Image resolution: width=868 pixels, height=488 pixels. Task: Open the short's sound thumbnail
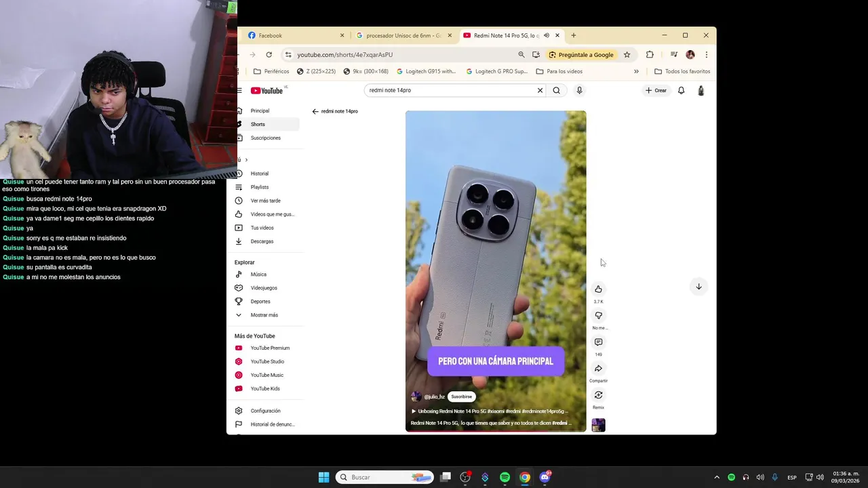pos(598,425)
